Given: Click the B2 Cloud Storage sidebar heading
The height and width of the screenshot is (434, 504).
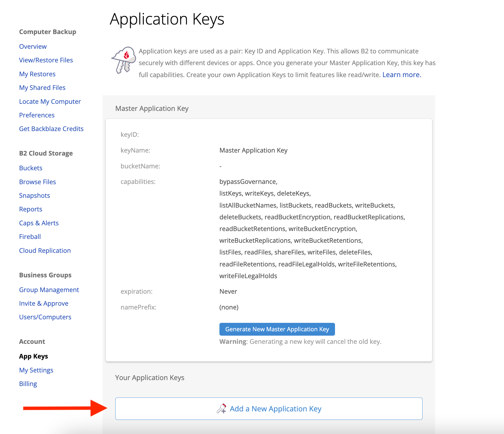Looking at the screenshot, I should 46,153.
